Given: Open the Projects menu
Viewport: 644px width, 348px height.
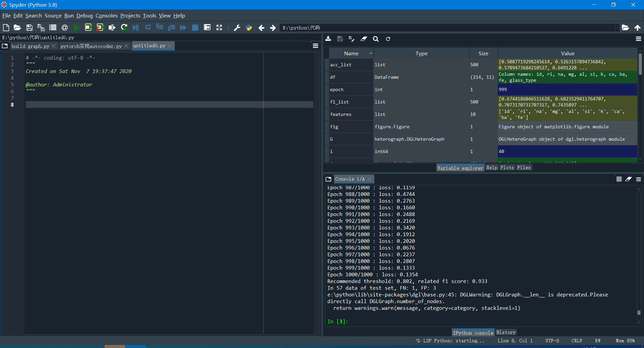Looking at the screenshot, I should tap(130, 15).
